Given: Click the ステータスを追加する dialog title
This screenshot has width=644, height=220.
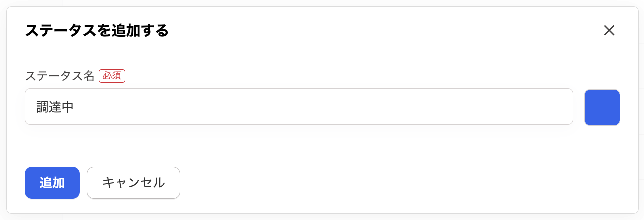Looking at the screenshot, I should coord(96,31).
